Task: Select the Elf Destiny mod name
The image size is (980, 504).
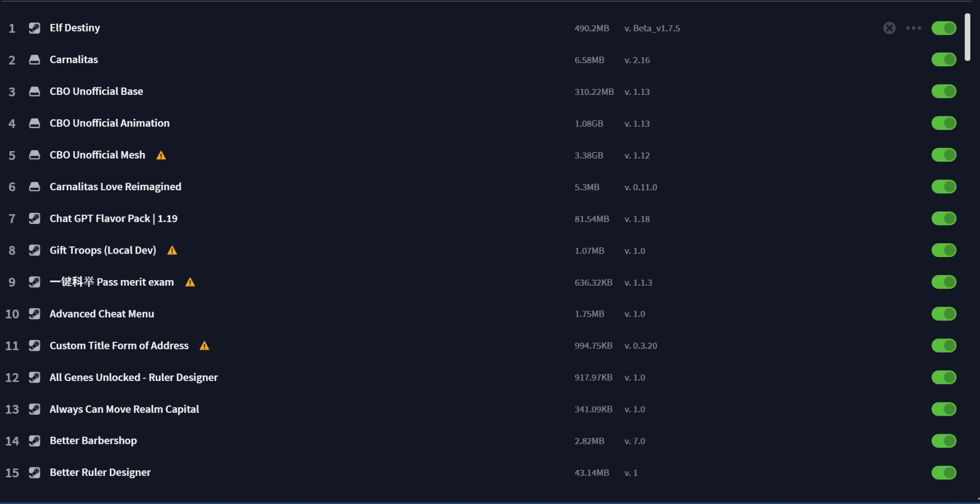Action: (75, 28)
